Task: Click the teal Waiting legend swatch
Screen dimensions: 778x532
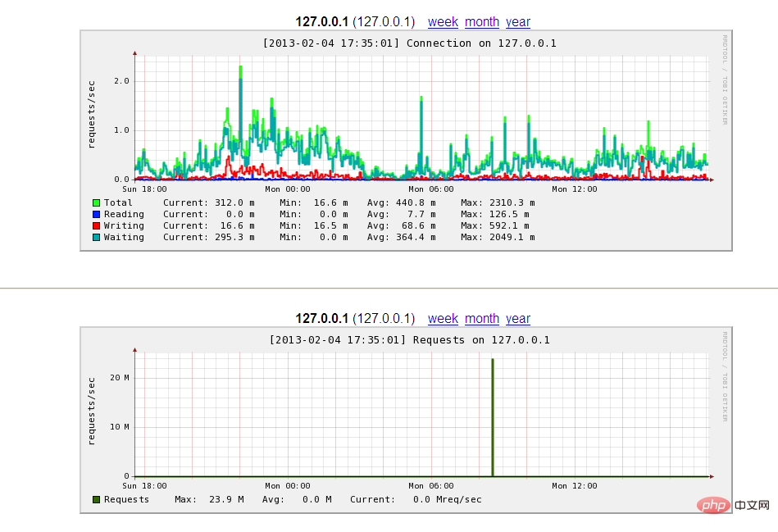Action: [x=96, y=237]
